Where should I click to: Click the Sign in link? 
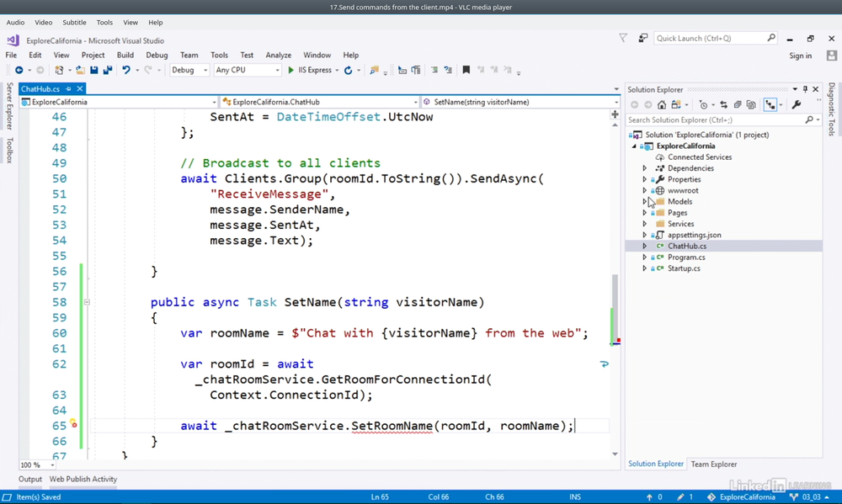click(800, 56)
